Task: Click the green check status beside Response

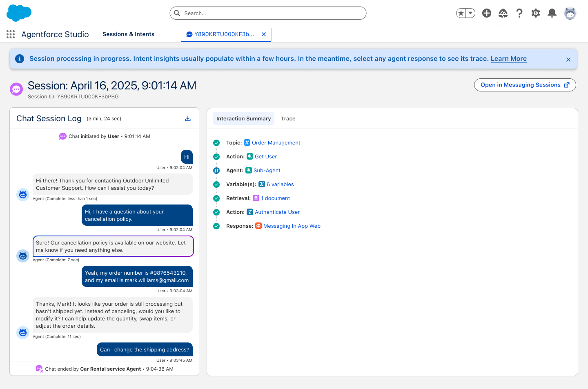Action: point(216,226)
